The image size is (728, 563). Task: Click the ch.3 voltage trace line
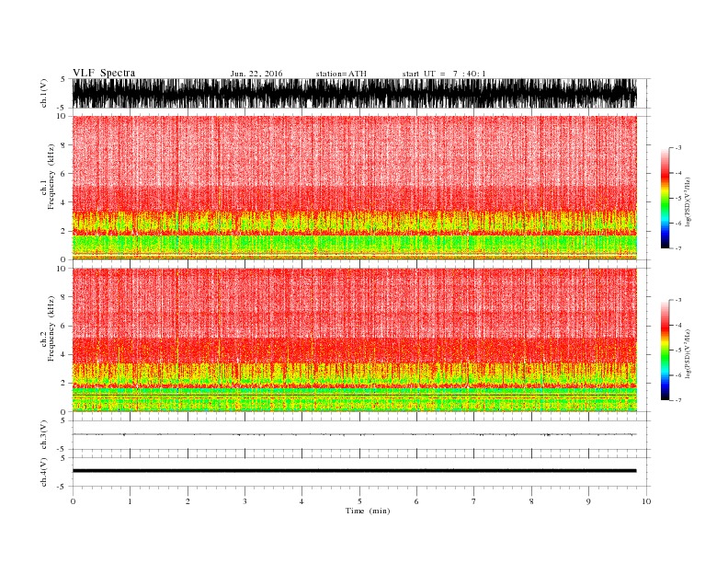pos(355,434)
